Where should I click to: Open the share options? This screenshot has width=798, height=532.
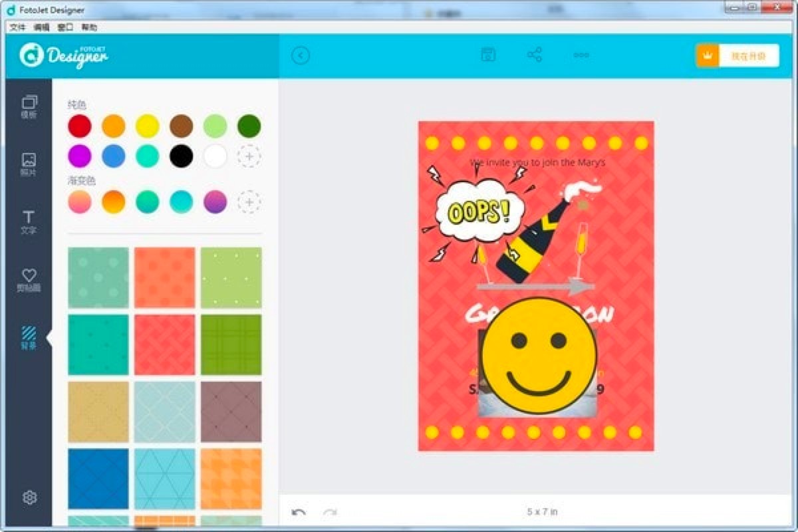(535, 55)
